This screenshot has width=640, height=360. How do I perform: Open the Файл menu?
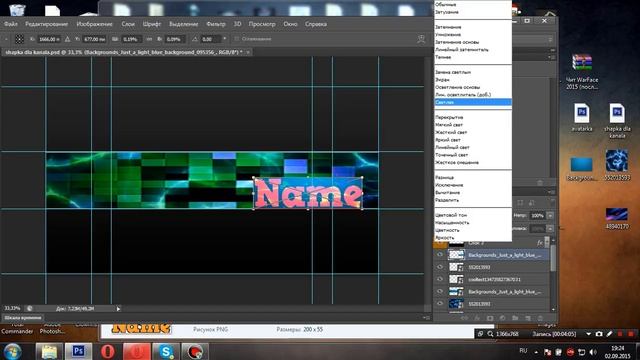point(11,24)
